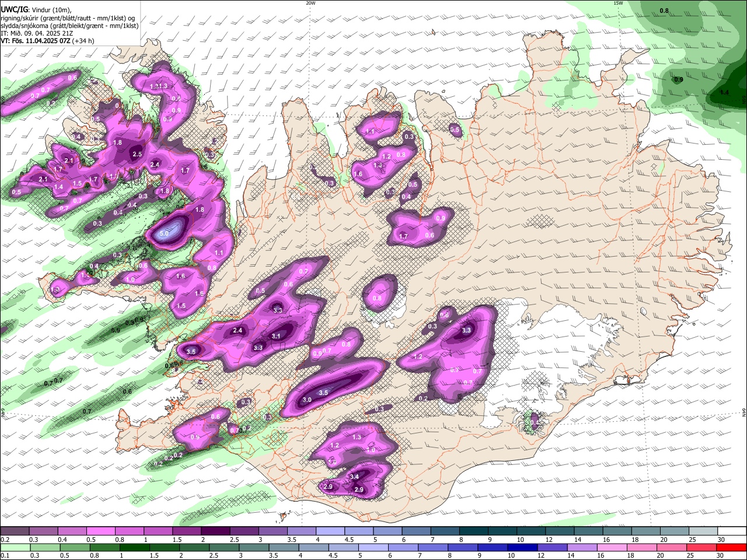
Task: Click the pale green 0.1 swatch, lower legend scale
Action: tap(15, 547)
